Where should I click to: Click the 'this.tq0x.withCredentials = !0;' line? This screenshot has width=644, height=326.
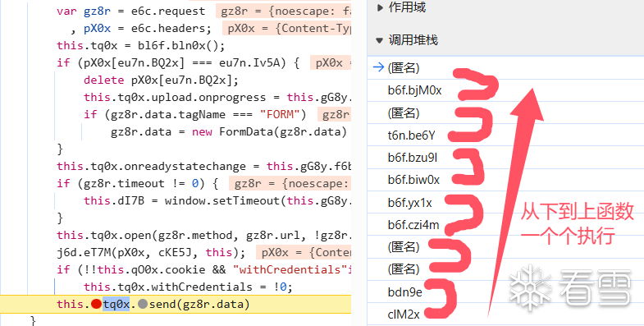188,287
